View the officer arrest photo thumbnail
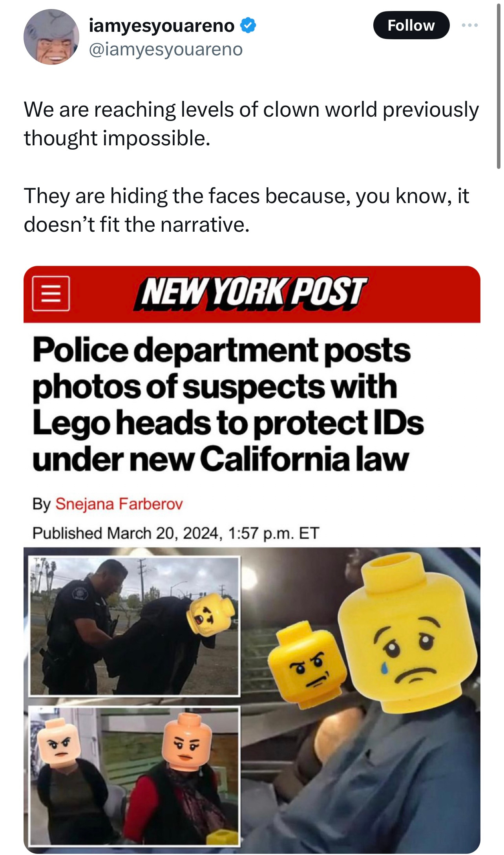 coord(135,626)
